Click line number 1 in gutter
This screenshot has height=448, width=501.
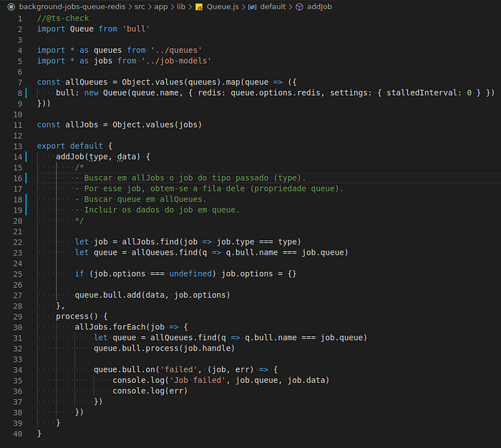point(20,19)
